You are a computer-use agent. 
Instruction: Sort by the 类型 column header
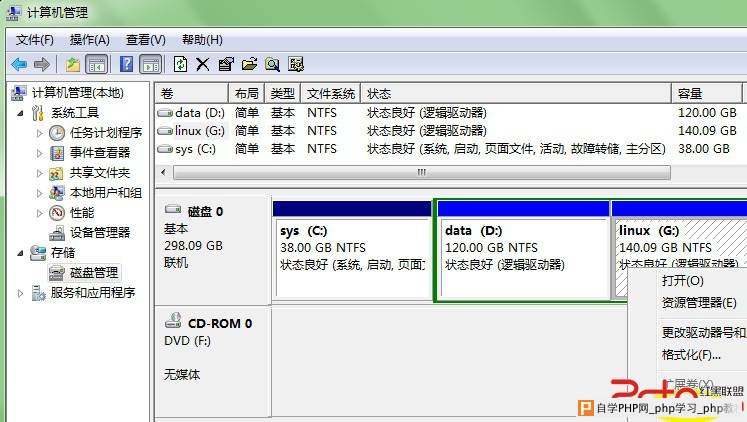283,93
